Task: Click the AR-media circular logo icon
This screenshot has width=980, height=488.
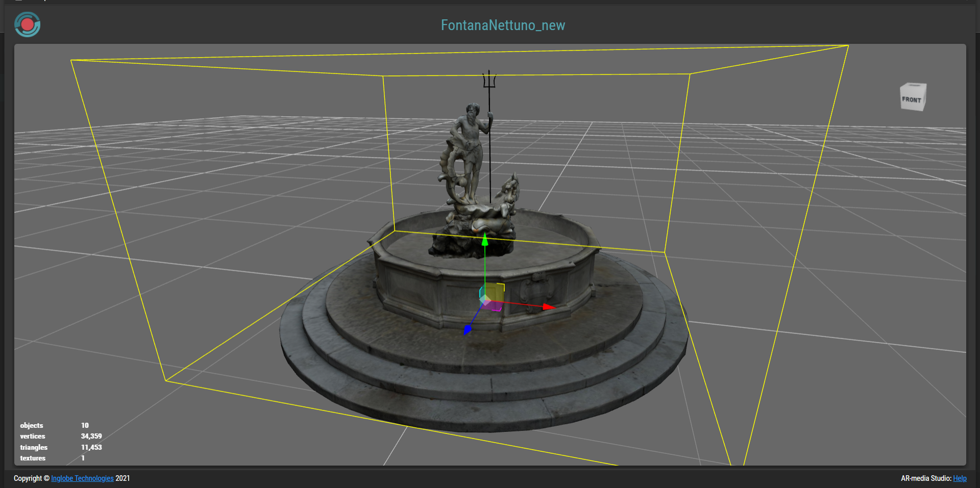Action: click(28, 24)
